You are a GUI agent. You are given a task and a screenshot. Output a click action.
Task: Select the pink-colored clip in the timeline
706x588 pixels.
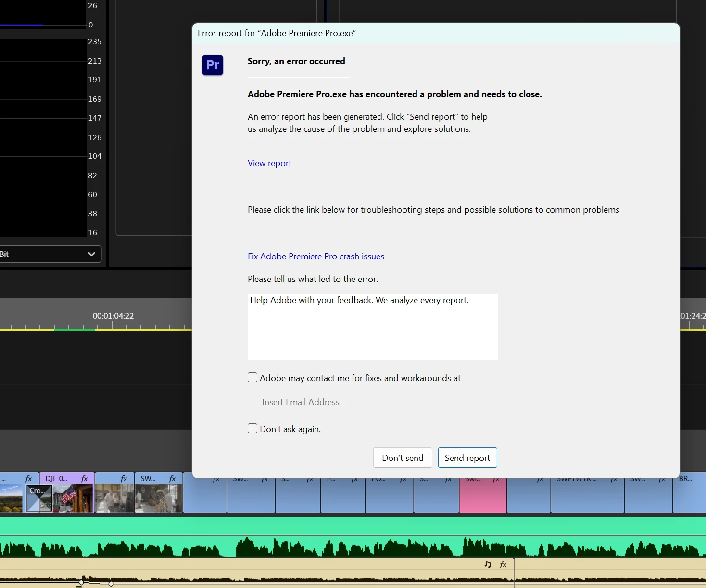click(x=483, y=496)
